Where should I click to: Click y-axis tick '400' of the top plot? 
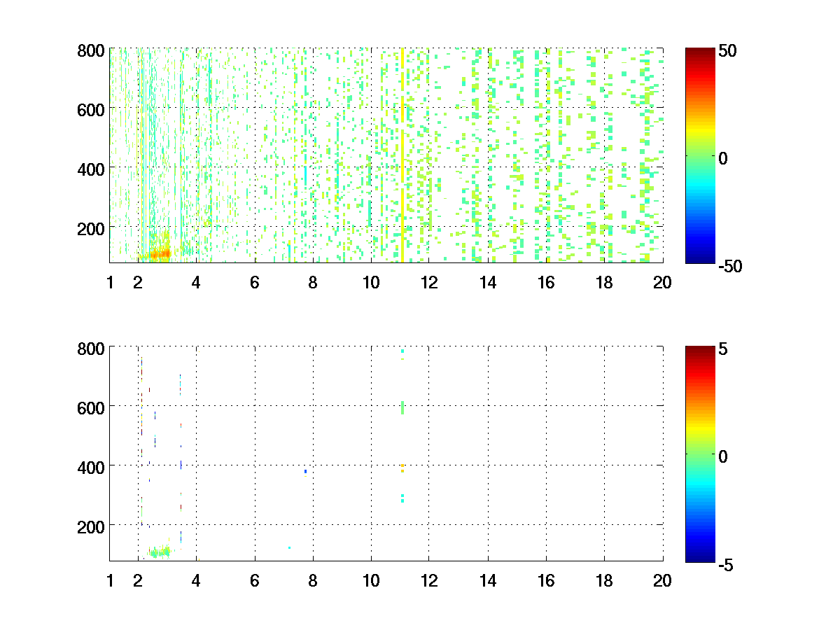[x=92, y=169]
